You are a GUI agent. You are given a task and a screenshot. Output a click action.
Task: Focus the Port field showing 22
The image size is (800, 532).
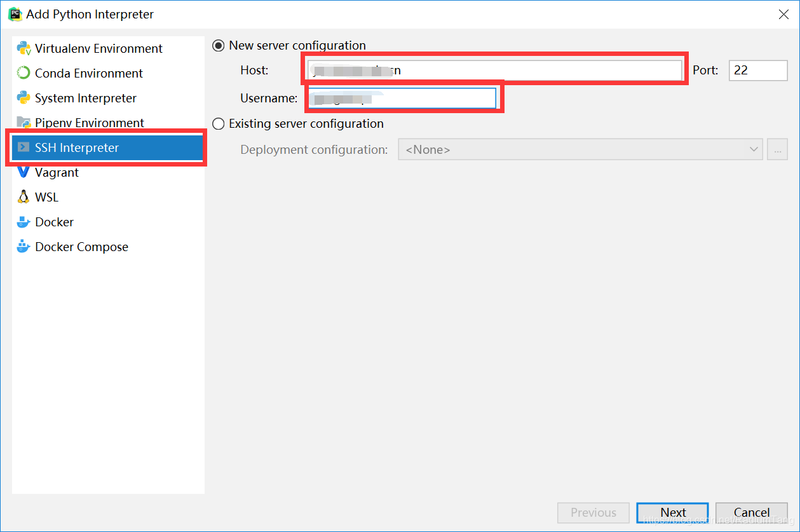[758, 71]
